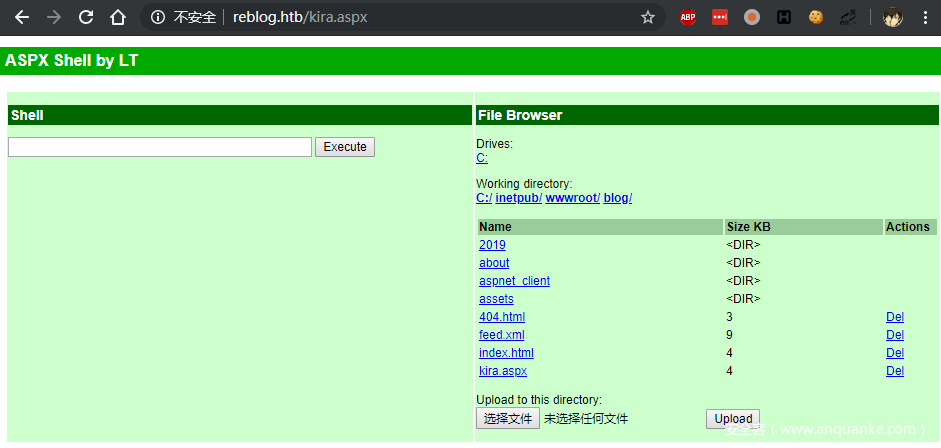Click the size value 4 for kira.aspx
Viewport: 941px width, 448px height.
[x=729, y=371]
